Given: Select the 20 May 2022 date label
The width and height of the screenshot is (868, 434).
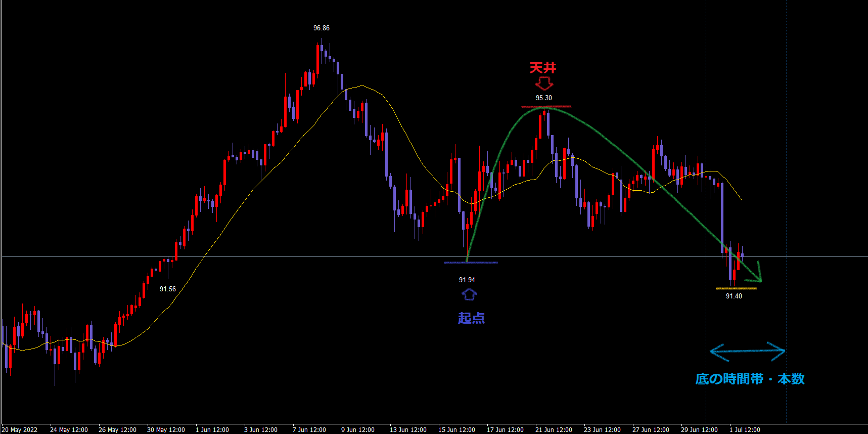Looking at the screenshot, I should coord(20,430).
